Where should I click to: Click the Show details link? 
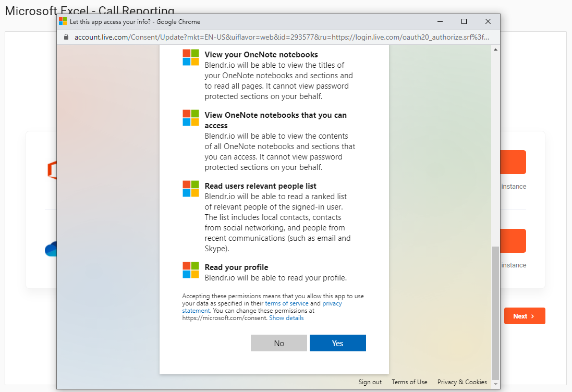(286, 318)
